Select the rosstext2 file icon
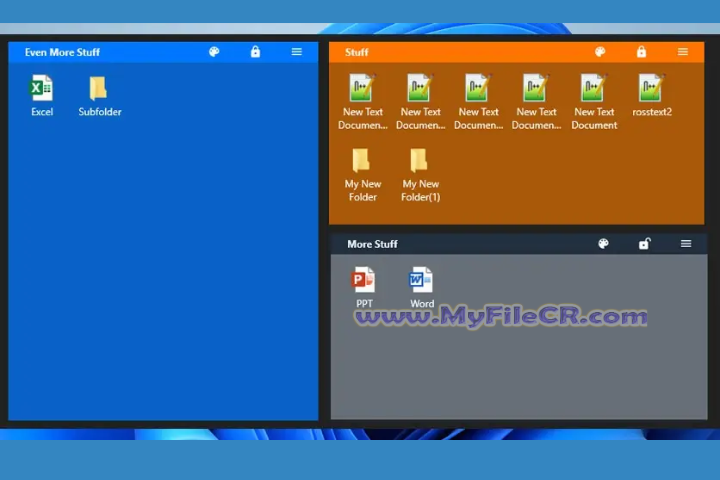The width and height of the screenshot is (720, 480). click(x=651, y=87)
